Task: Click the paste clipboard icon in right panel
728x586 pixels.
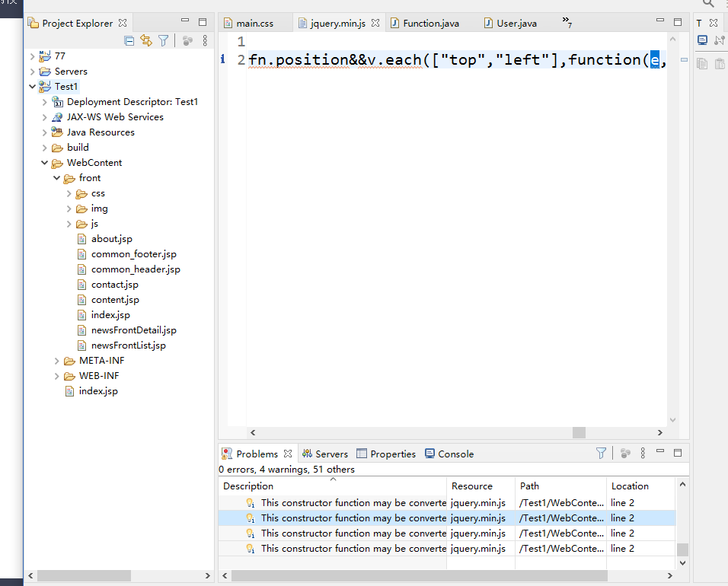Action: (720, 64)
